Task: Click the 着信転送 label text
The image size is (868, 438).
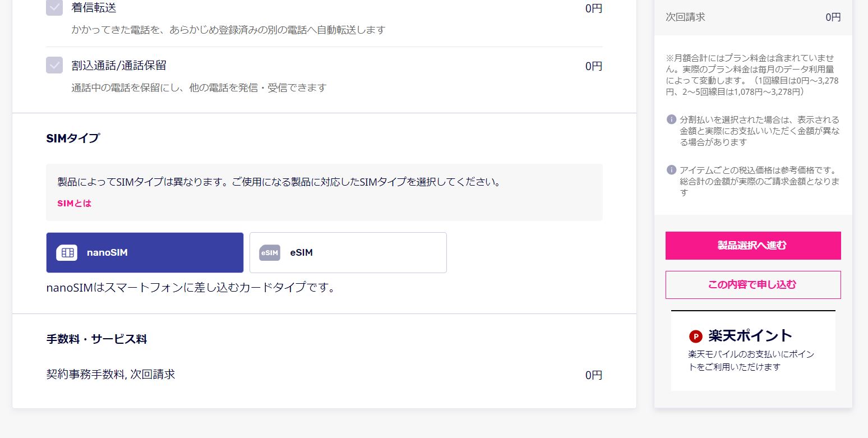Action: pos(94,8)
